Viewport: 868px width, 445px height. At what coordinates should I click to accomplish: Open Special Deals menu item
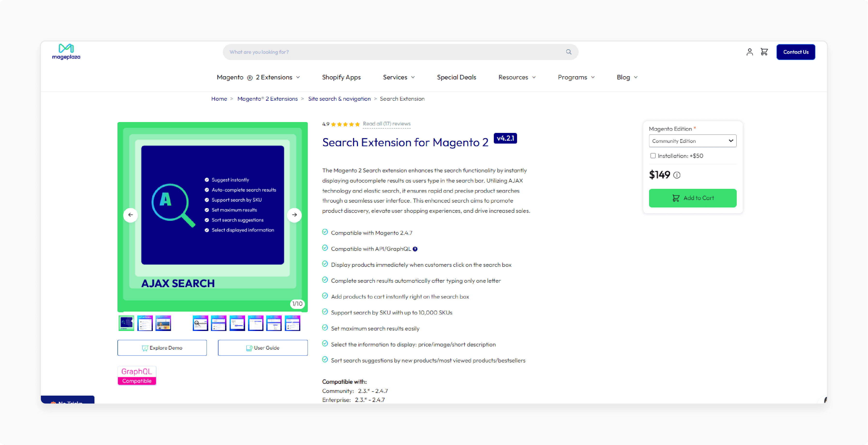(456, 77)
